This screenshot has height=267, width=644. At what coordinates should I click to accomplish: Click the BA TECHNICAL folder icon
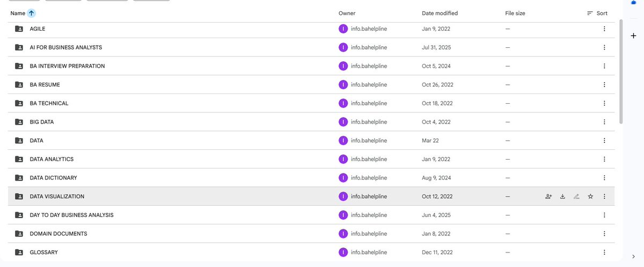19,103
